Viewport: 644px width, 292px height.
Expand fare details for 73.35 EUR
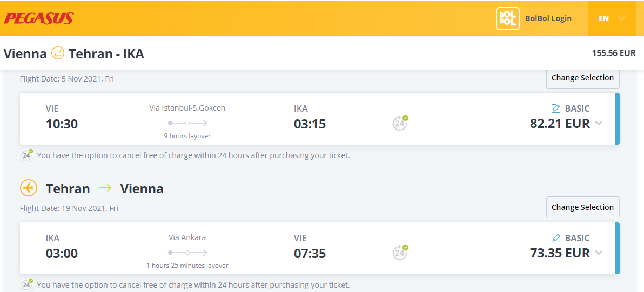599,253
